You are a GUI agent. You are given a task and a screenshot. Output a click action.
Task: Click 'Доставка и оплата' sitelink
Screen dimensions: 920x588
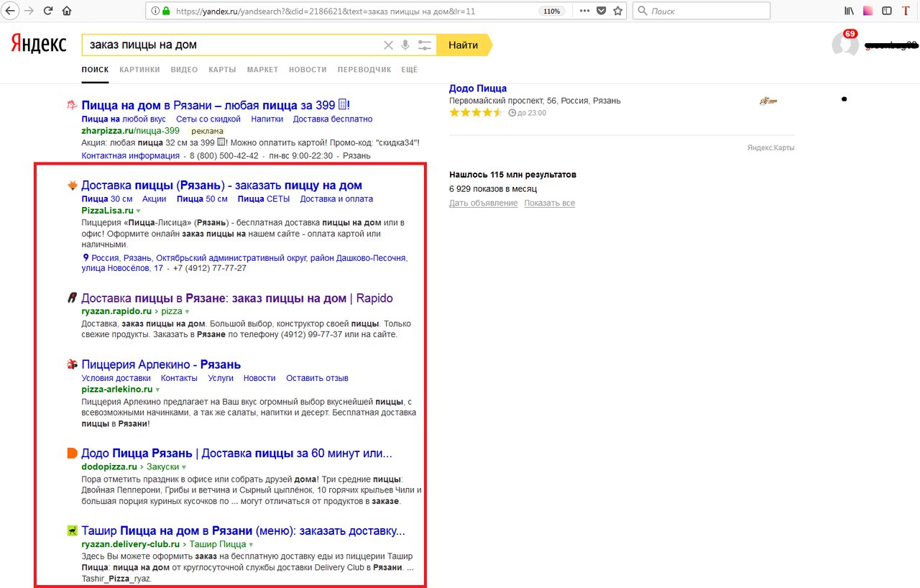point(336,199)
